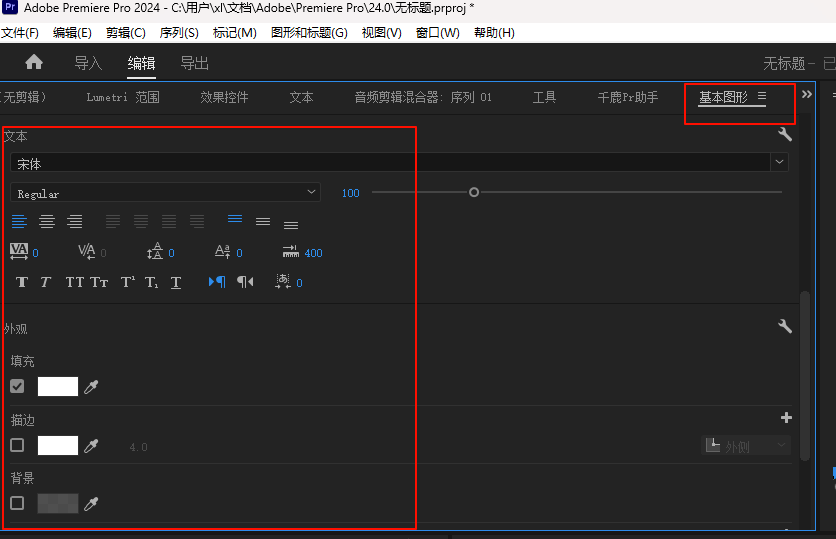Open the 序列(S) menu
Screen dimensions: 836x539
click(179, 33)
